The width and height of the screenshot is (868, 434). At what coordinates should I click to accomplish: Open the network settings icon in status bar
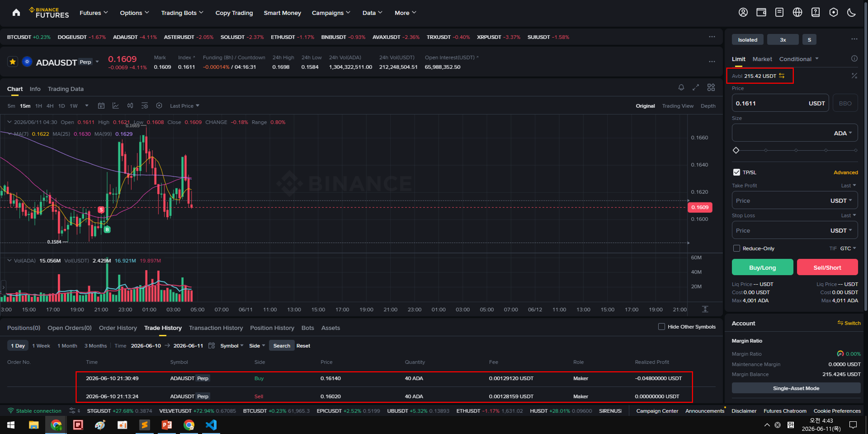72,411
